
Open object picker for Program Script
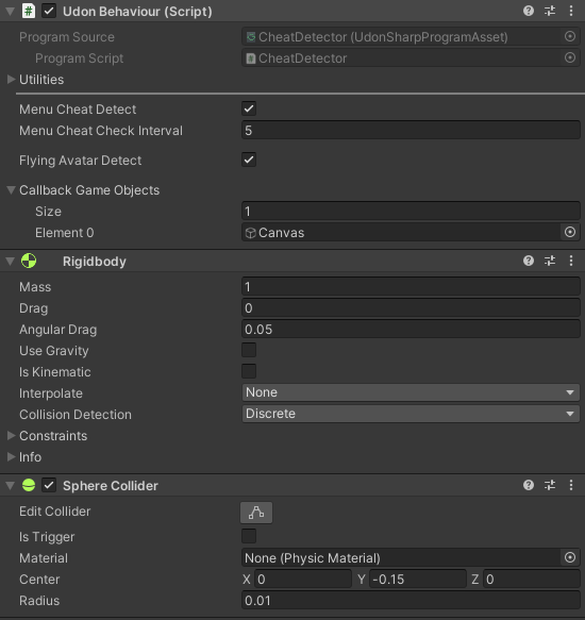tap(570, 58)
